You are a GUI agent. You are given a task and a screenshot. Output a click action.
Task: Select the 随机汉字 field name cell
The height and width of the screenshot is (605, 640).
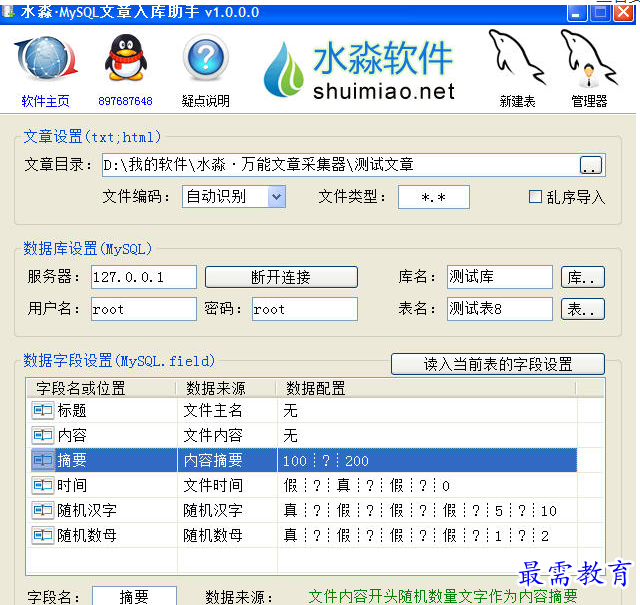(102, 510)
